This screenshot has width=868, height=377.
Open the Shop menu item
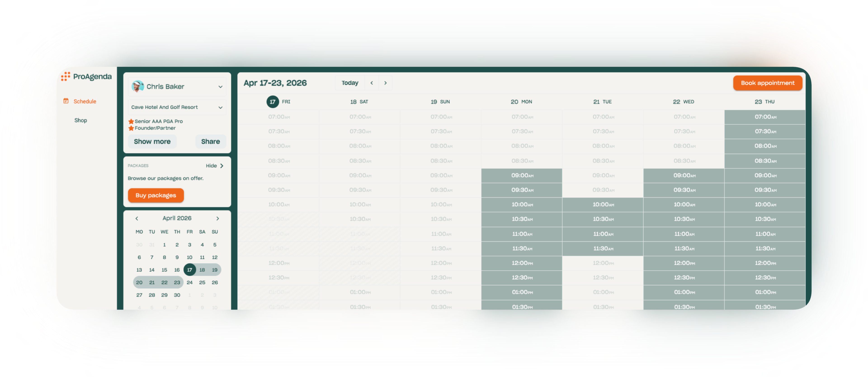[80, 120]
